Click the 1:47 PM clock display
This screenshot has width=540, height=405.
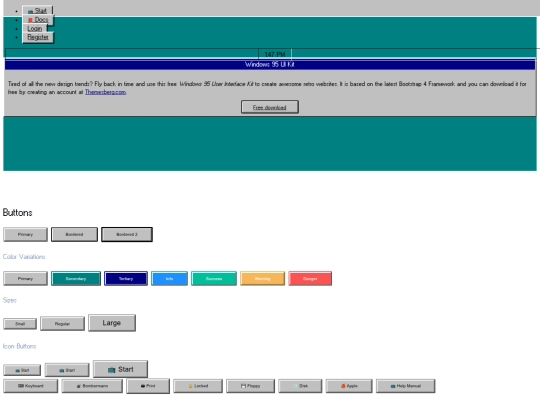(275, 54)
